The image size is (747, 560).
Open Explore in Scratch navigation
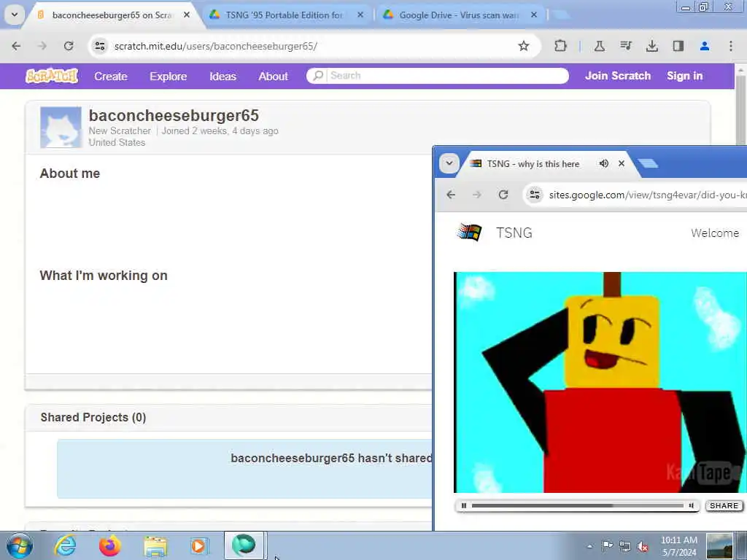coord(169,76)
